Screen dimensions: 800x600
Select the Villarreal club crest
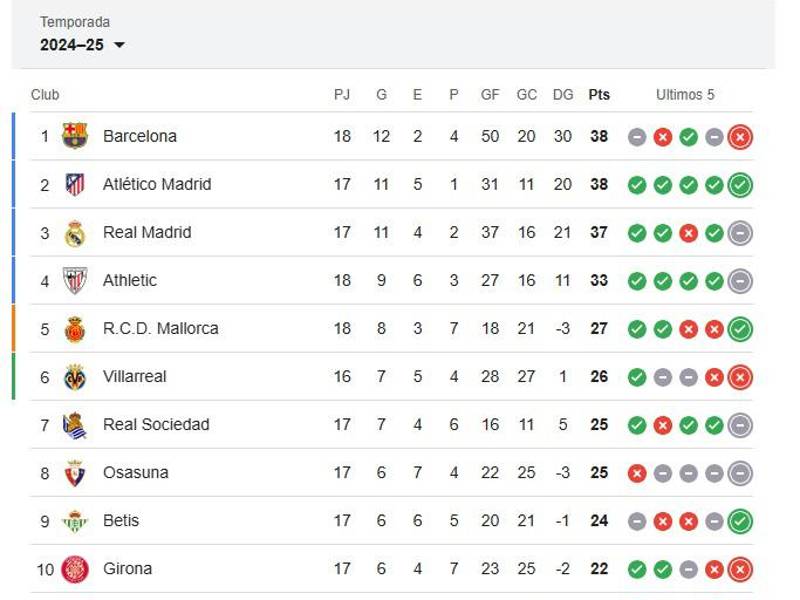76,376
